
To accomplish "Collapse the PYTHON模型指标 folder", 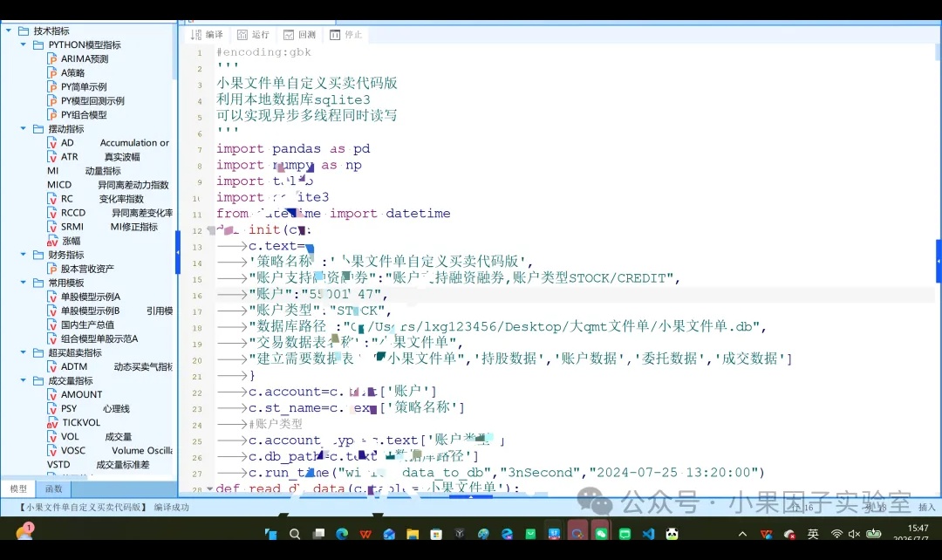I will coord(24,44).
